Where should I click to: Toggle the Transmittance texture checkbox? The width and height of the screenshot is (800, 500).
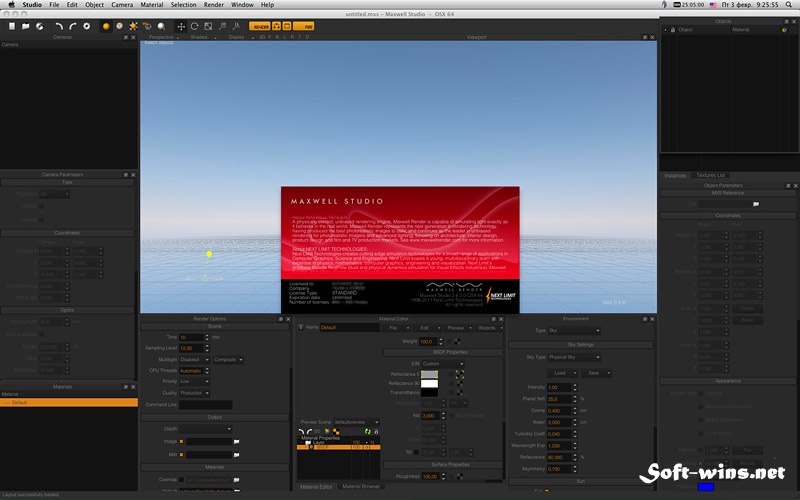[x=451, y=393]
